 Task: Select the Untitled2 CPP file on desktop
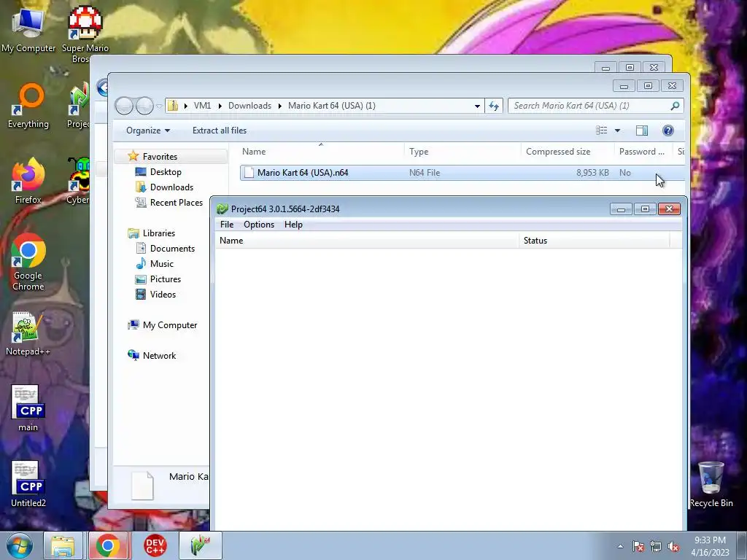point(28,484)
